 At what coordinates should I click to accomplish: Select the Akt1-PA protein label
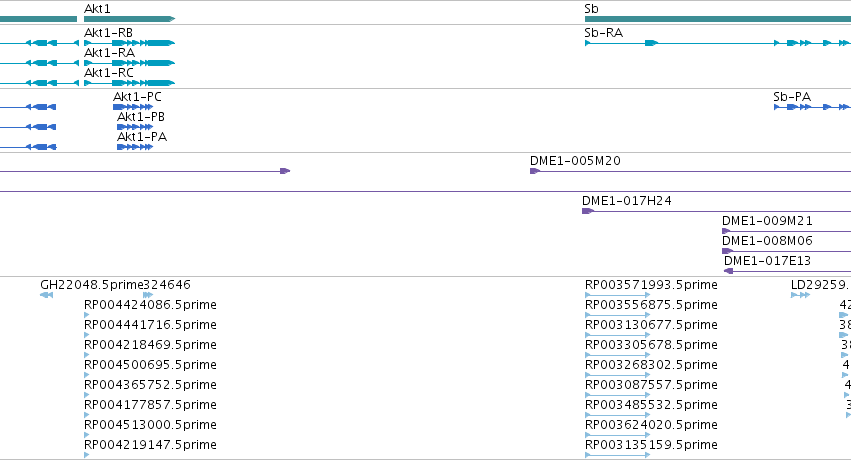[142, 137]
